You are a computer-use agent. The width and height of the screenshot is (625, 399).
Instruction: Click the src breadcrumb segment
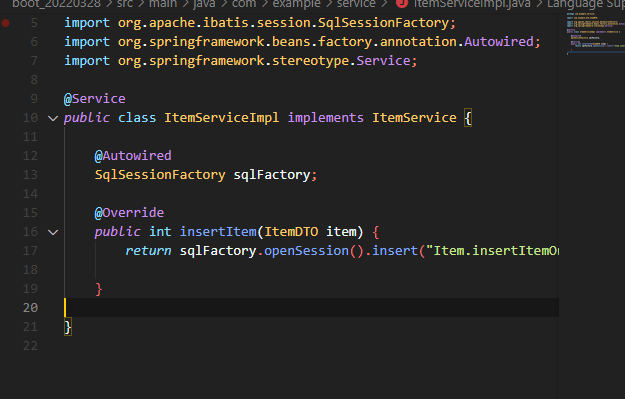tap(125, 4)
